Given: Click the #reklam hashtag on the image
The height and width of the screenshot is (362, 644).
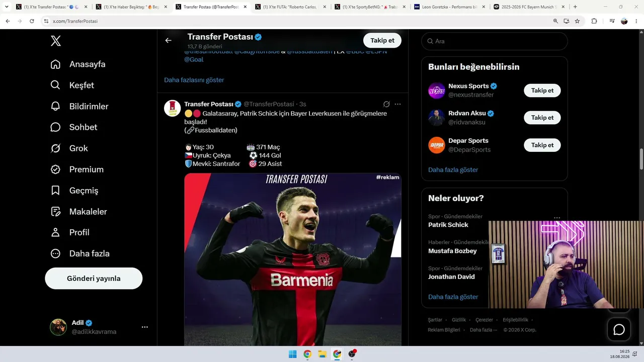Looking at the screenshot, I should (x=387, y=177).
